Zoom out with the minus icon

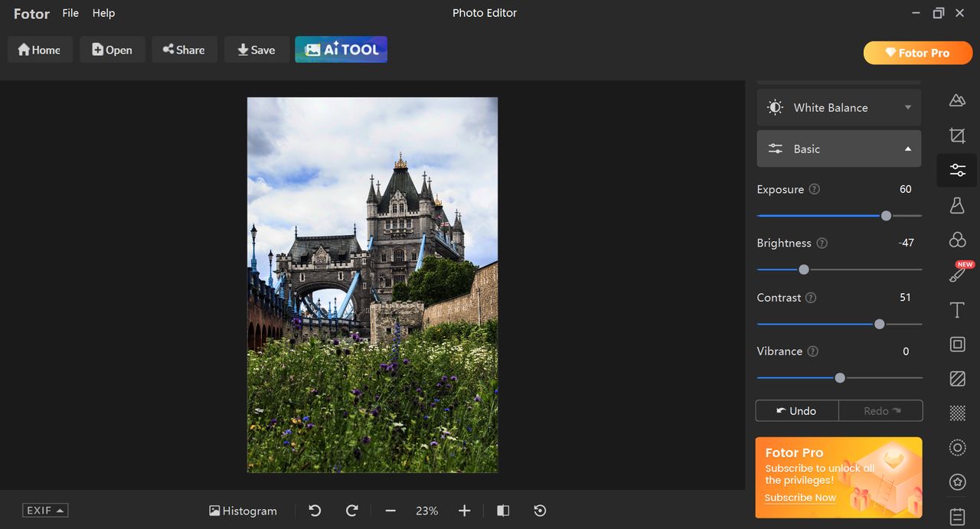click(390, 511)
